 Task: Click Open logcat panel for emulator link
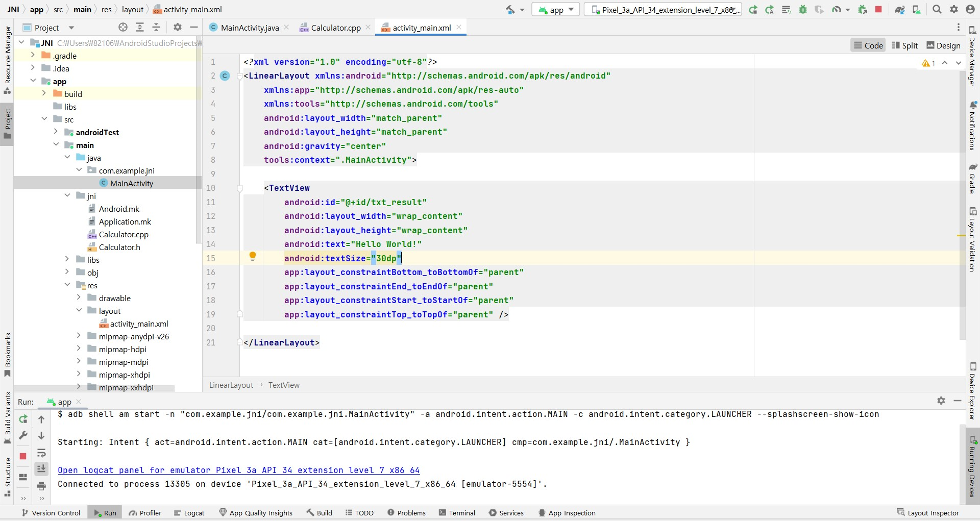(x=238, y=470)
